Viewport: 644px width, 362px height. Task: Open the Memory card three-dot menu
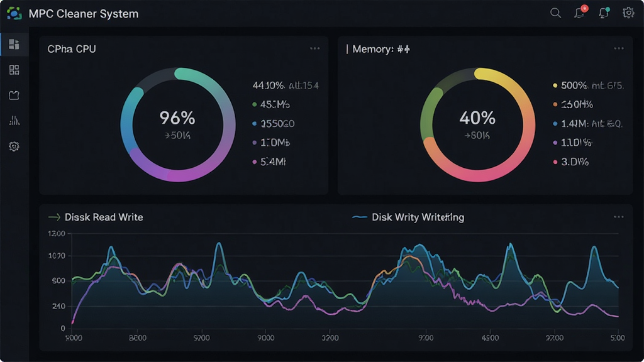click(619, 48)
